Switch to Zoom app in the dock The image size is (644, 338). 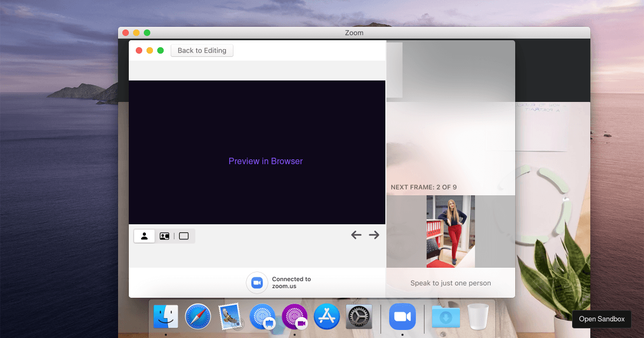pos(402,316)
